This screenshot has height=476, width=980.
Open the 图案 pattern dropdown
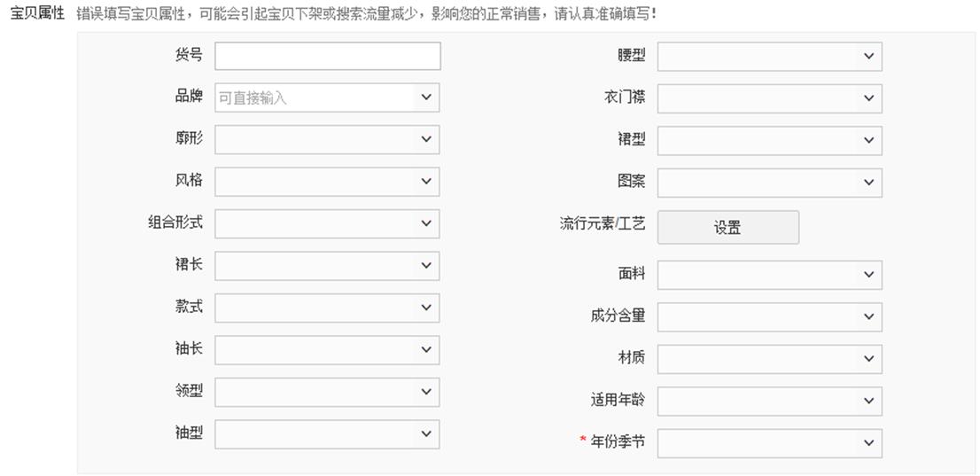(x=769, y=183)
